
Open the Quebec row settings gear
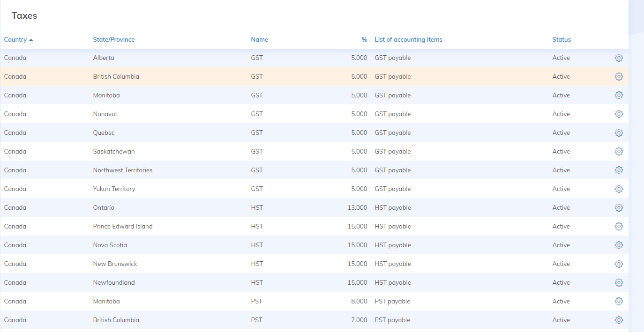tap(619, 133)
